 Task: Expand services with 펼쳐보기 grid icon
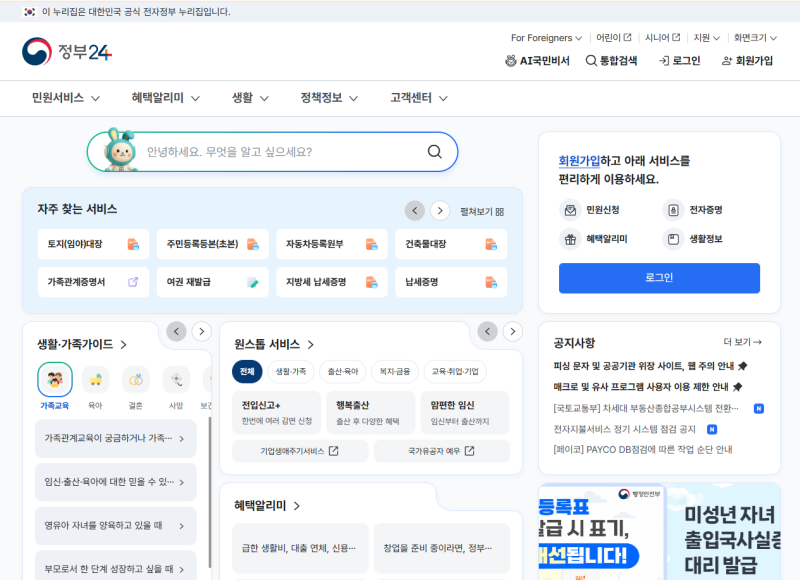pos(482,212)
